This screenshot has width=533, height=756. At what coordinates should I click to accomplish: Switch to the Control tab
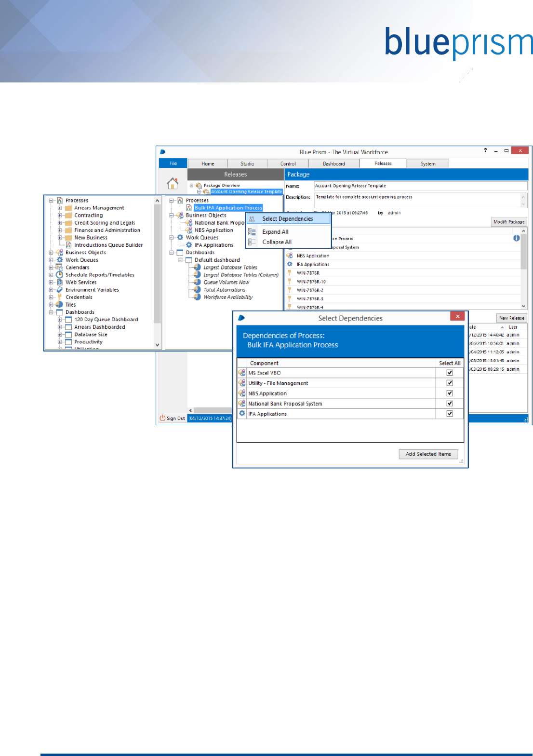pos(288,163)
